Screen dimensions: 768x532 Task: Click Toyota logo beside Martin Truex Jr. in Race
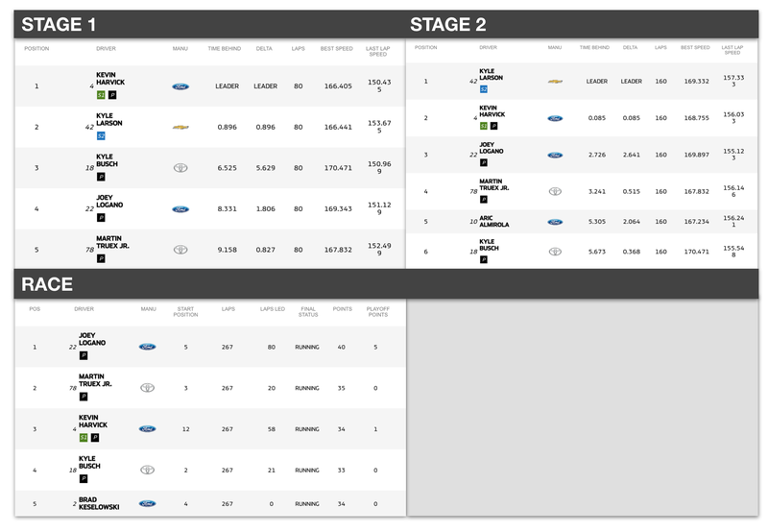[x=148, y=388]
